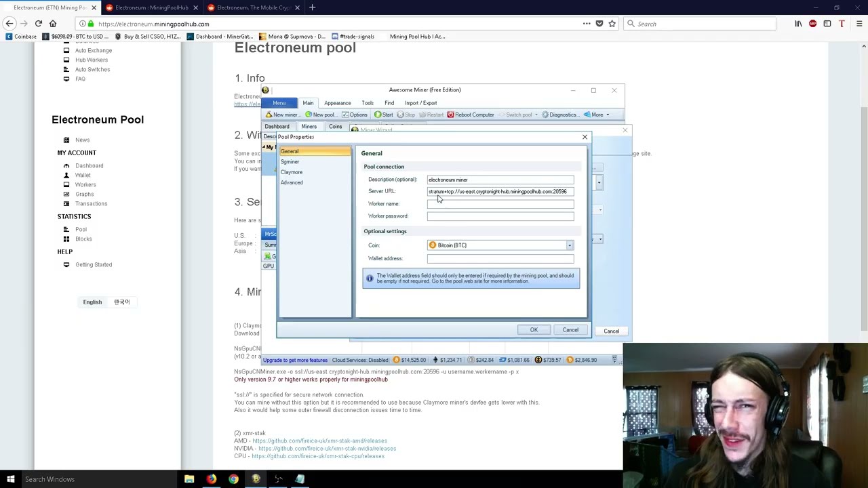
Task: Open the Import / Export ribbon tab
Action: 420,103
